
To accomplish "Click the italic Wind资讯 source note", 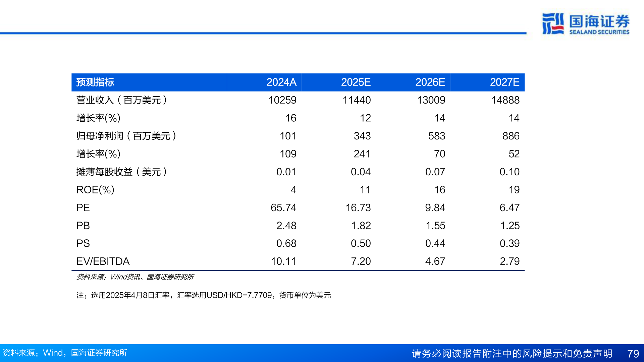I will tap(135, 277).
